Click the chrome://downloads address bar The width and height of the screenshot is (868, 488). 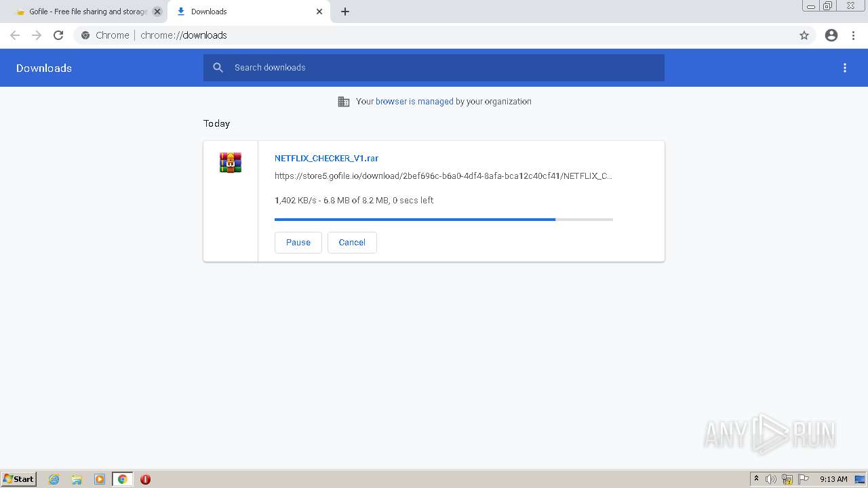point(443,35)
